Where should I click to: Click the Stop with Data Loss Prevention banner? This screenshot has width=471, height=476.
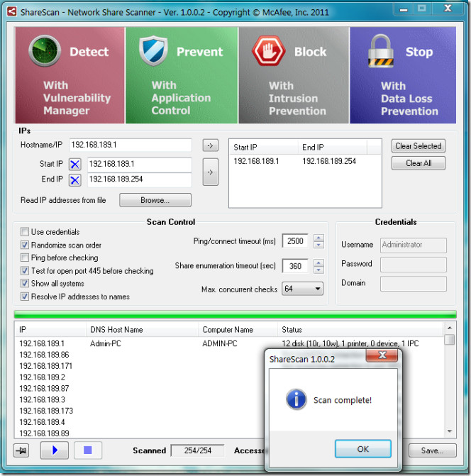pyautogui.click(x=403, y=75)
